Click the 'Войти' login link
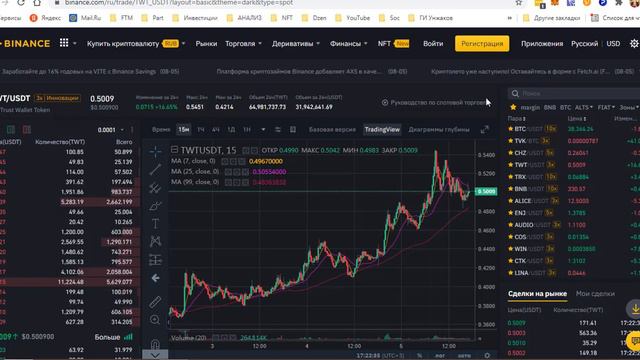 click(433, 44)
